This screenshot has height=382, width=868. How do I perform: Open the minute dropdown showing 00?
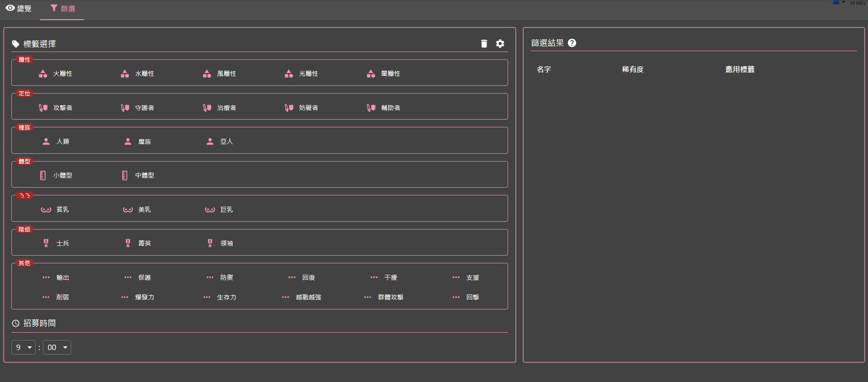57,347
